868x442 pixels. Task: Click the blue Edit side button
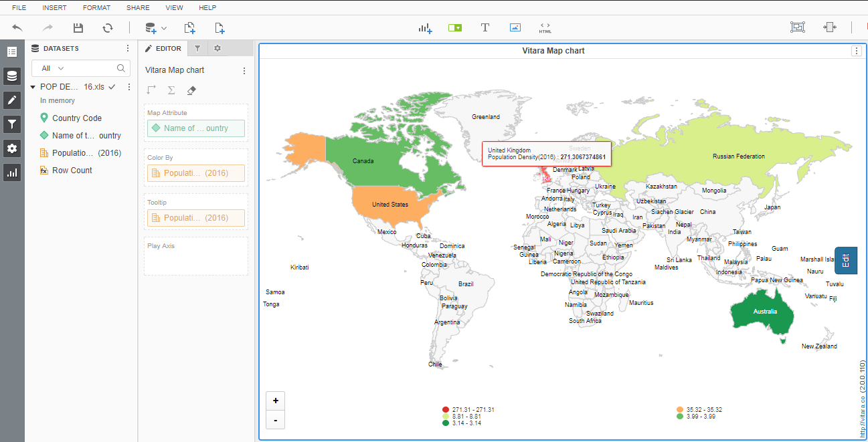click(x=846, y=260)
